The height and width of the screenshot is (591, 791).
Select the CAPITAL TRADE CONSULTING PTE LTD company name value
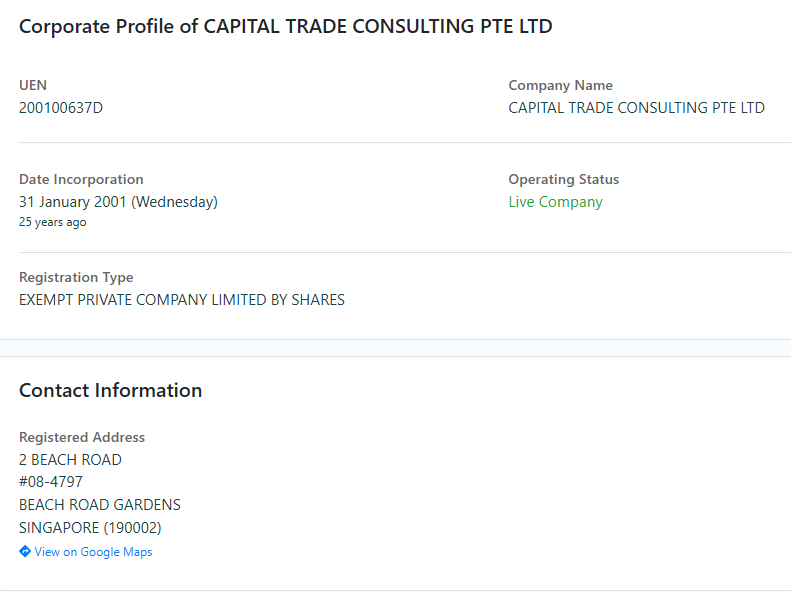coord(636,108)
